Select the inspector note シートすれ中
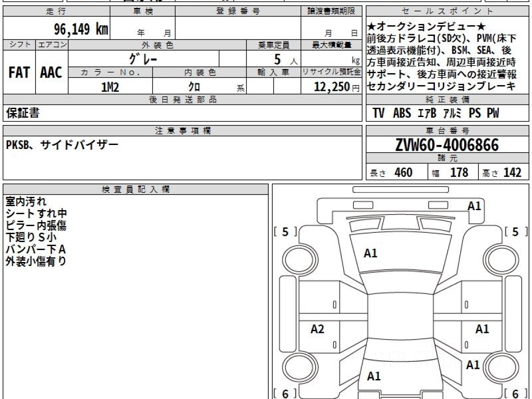The image size is (532, 399). (x=36, y=214)
